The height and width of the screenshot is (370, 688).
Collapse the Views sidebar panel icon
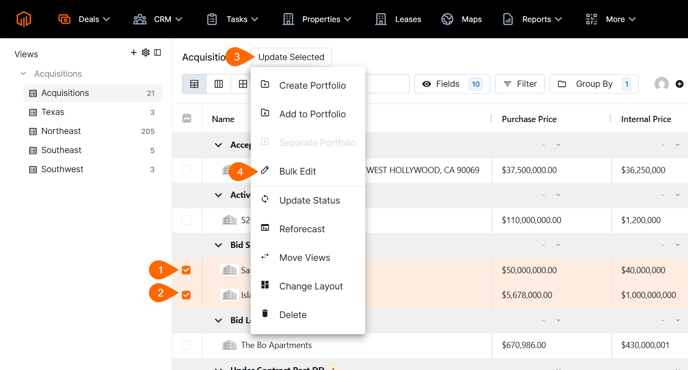pos(158,53)
